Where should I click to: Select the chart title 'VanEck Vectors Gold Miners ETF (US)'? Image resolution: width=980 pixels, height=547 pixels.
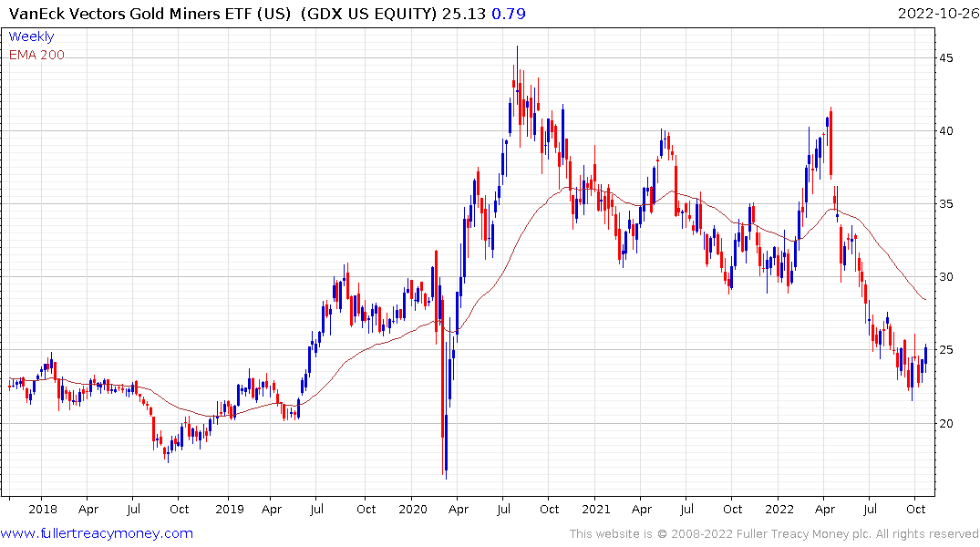pyautogui.click(x=150, y=14)
